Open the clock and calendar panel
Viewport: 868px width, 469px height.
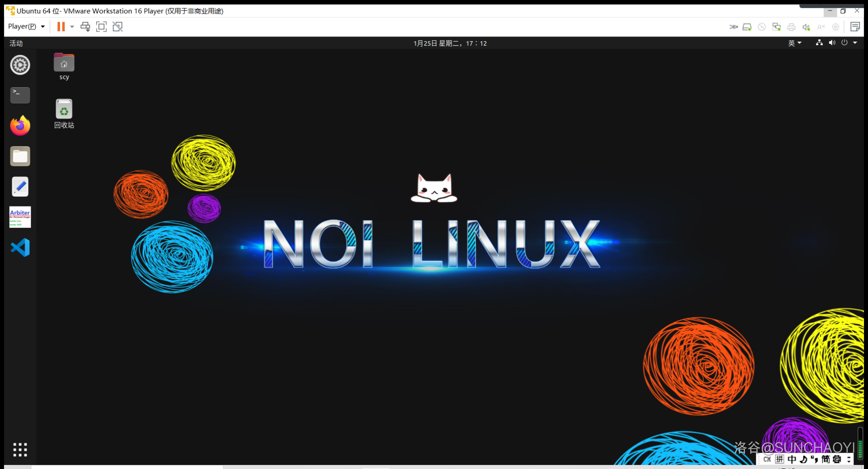450,43
